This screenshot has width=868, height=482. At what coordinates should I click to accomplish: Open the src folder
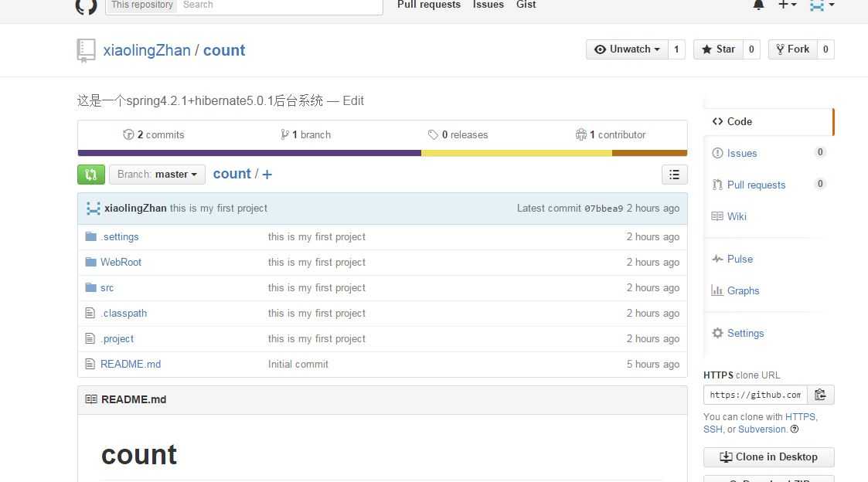pyautogui.click(x=107, y=288)
